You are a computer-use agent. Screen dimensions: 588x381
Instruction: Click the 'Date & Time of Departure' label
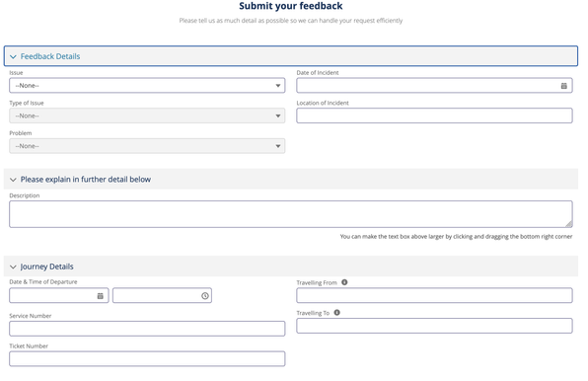(43, 282)
